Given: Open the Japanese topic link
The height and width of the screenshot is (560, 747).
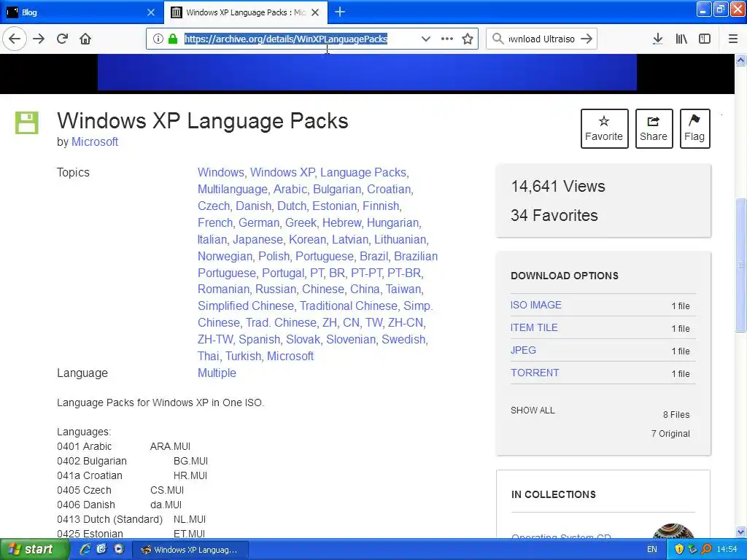Looking at the screenshot, I should tap(258, 239).
